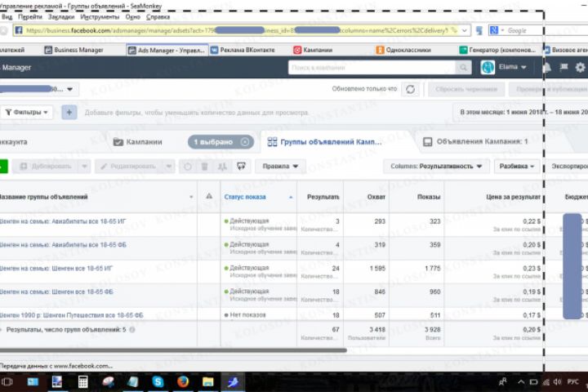The width and height of the screenshot is (588, 392).
Task: Click the '1 775' impressions cell
Action: (432, 268)
